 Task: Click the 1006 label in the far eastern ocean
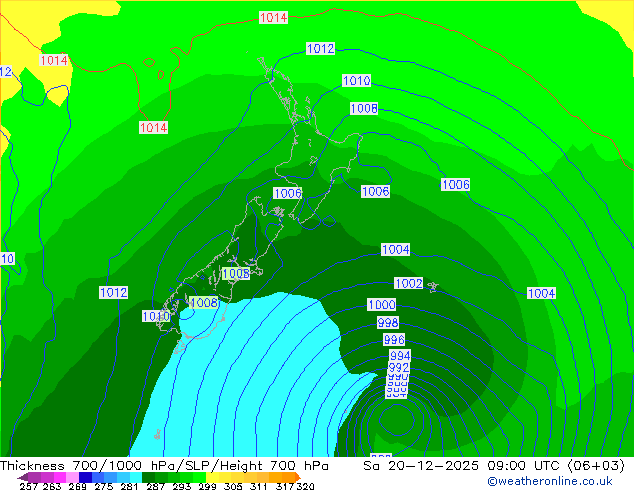[455, 185]
